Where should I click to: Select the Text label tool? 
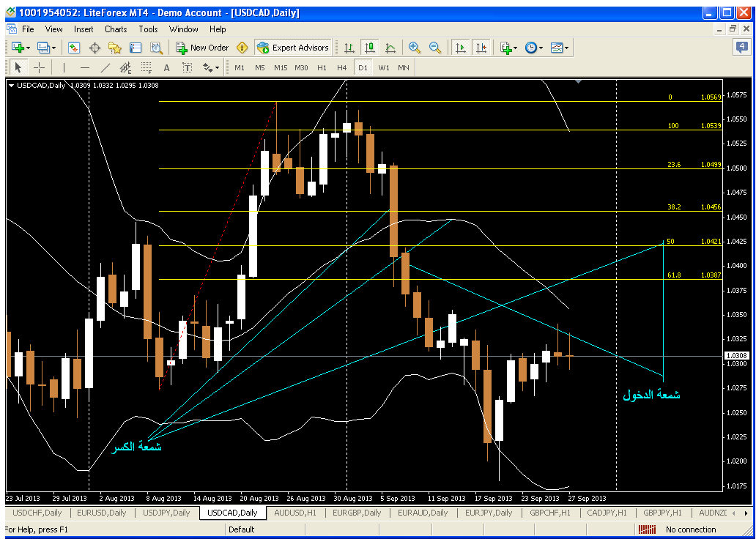pyautogui.click(x=187, y=67)
